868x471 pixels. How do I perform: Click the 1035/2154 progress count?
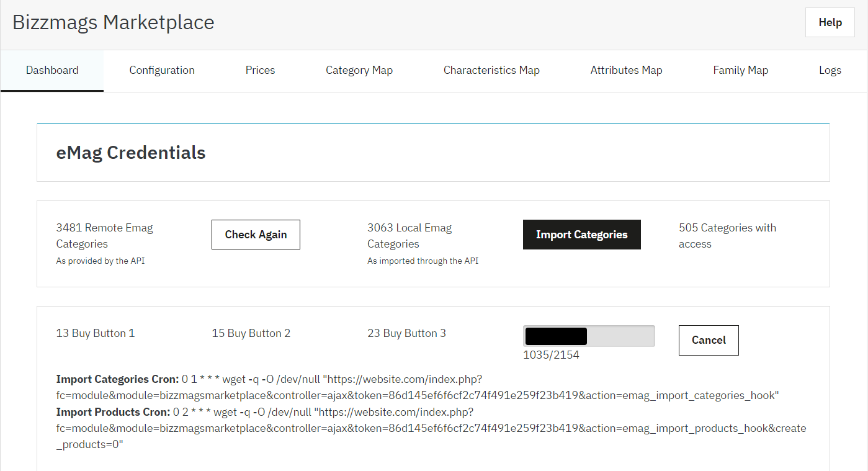click(552, 355)
